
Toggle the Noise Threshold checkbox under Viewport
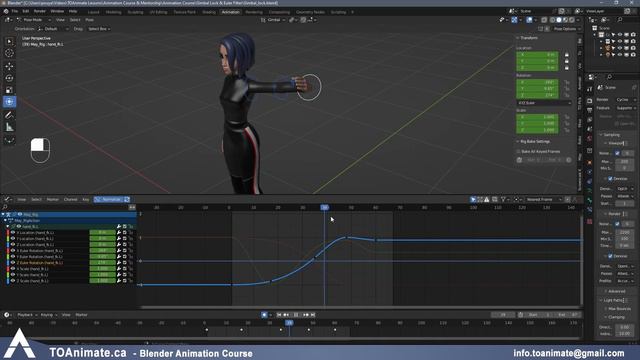coord(617,153)
